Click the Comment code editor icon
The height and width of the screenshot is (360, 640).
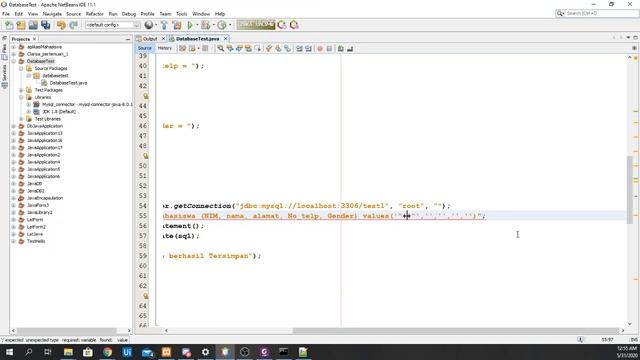(x=341, y=49)
